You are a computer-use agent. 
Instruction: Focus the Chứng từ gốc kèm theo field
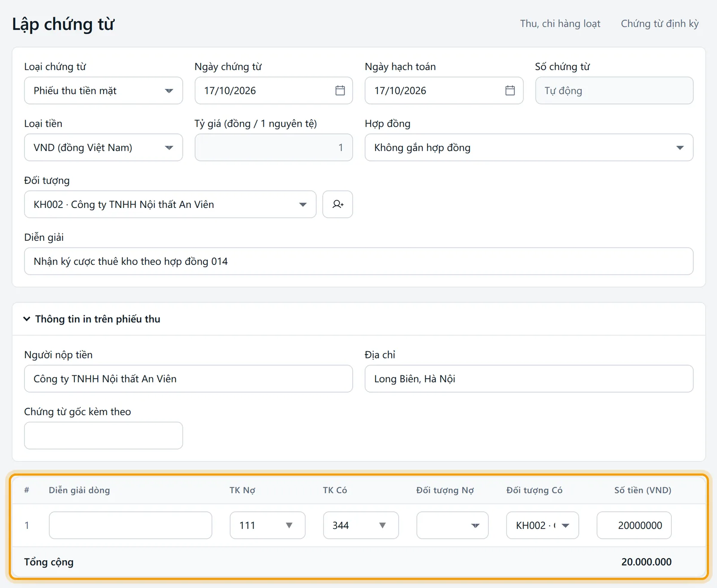(104, 436)
